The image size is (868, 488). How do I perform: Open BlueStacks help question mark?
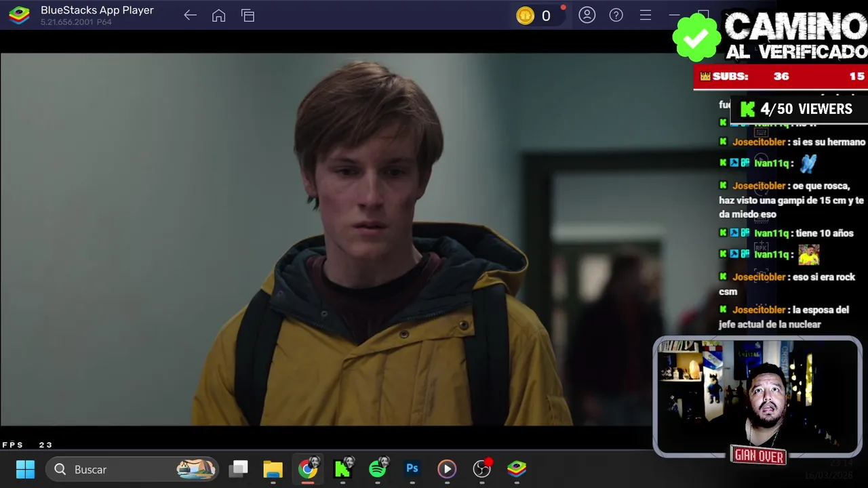616,15
